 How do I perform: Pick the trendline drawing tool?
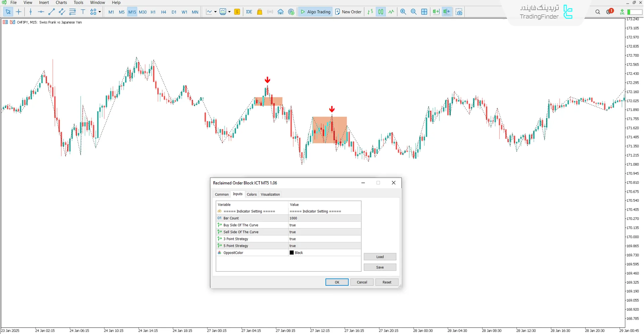[51, 12]
